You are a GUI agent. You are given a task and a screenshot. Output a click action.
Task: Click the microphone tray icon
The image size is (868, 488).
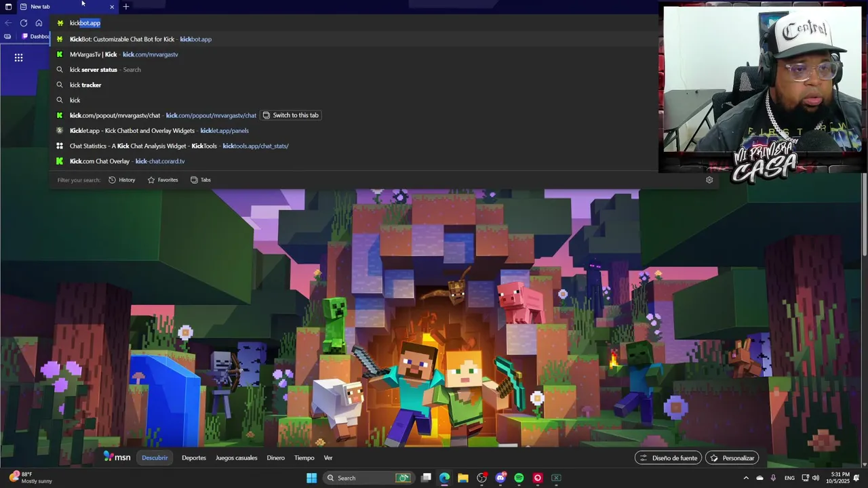[x=773, y=478]
